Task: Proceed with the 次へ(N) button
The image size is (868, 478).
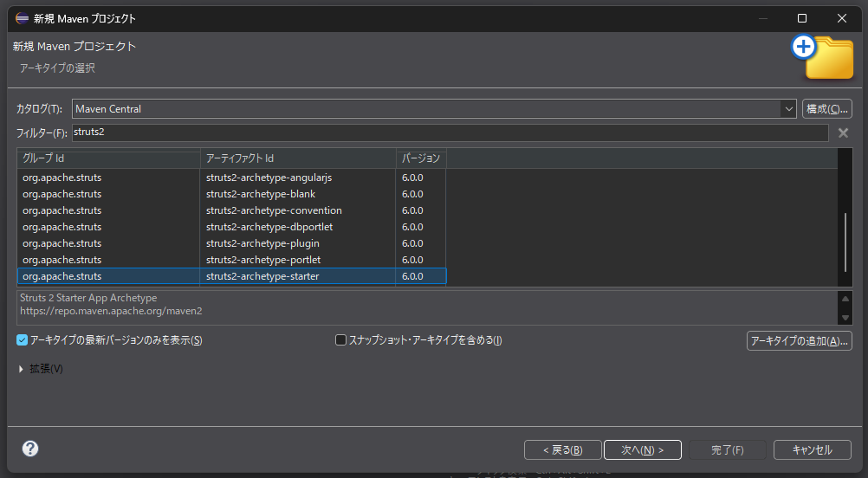Action: 643,449
